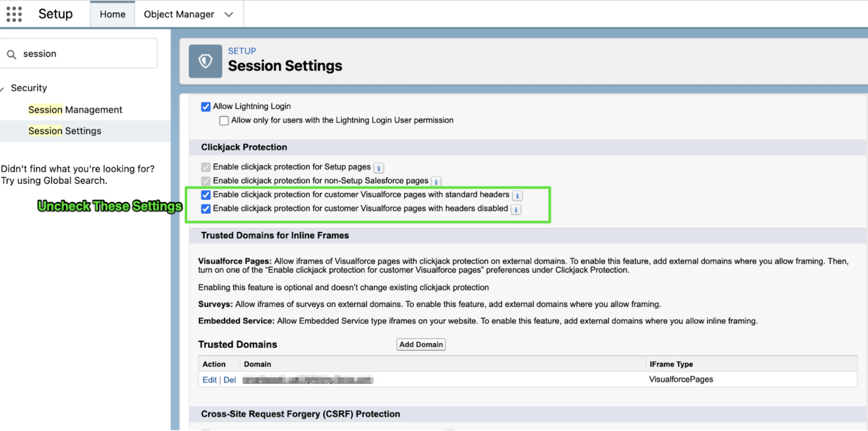Open Session Management in sidebar
This screenshot has width=868, height=431.
point(75,110)
